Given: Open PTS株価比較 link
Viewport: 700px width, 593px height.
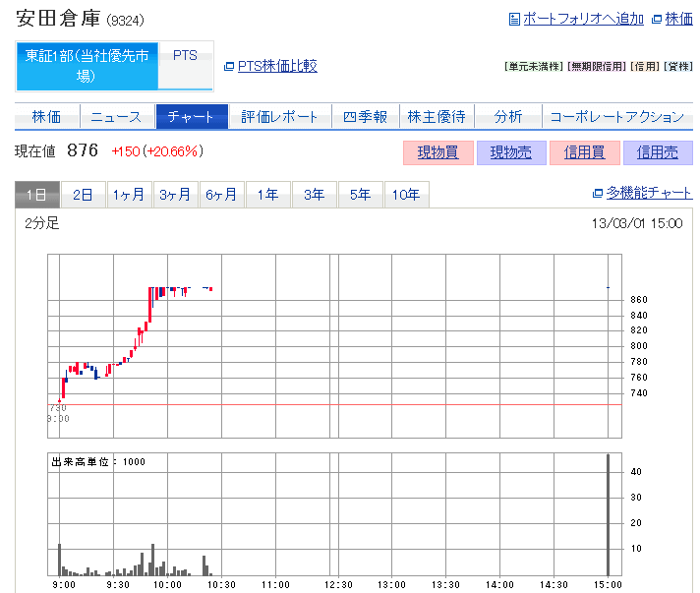Looking at the screenshot, I should (277, 66).
